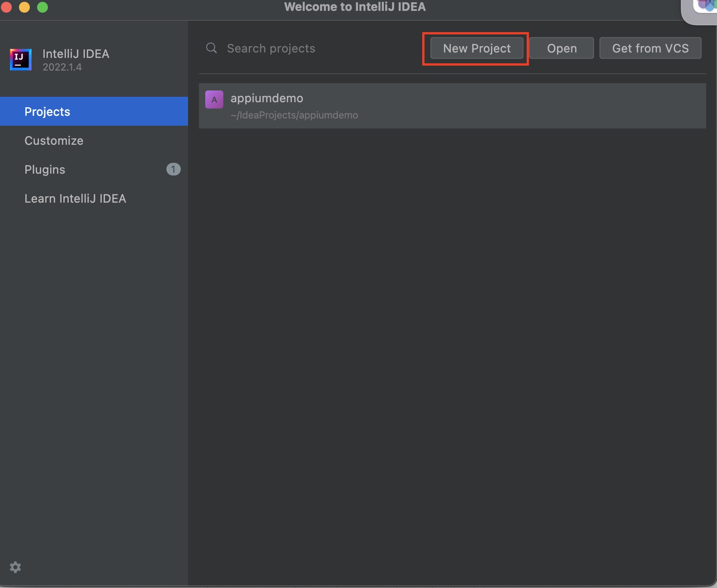Click the purple A icon of appiumdemo
Viewport: 717px width, 588px height.
214,100
